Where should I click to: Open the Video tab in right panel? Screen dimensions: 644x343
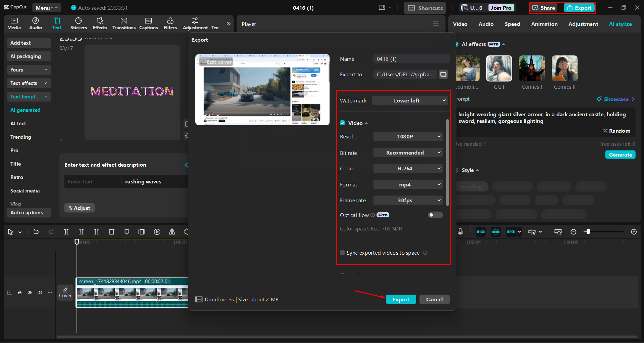point(460,24)
